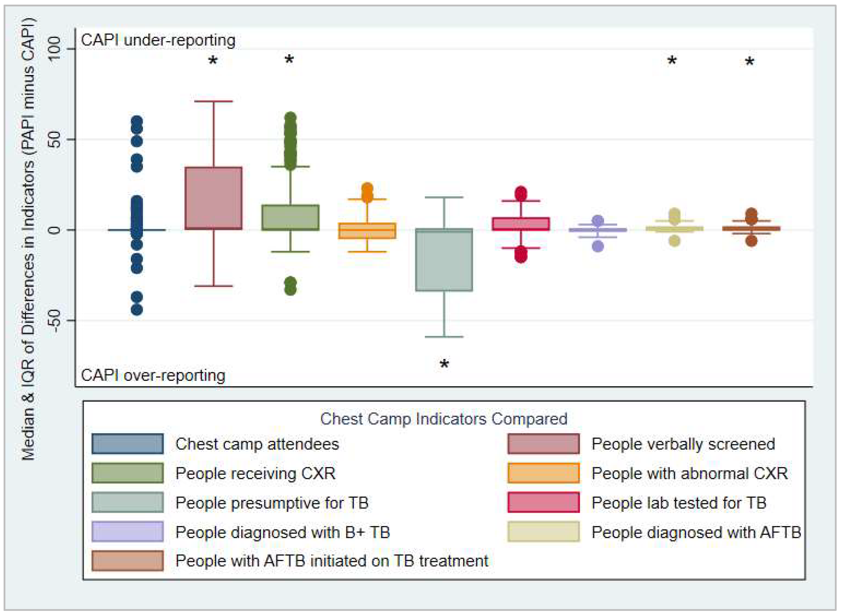
Task: Click the orange box in the plot
Action: 367,231
